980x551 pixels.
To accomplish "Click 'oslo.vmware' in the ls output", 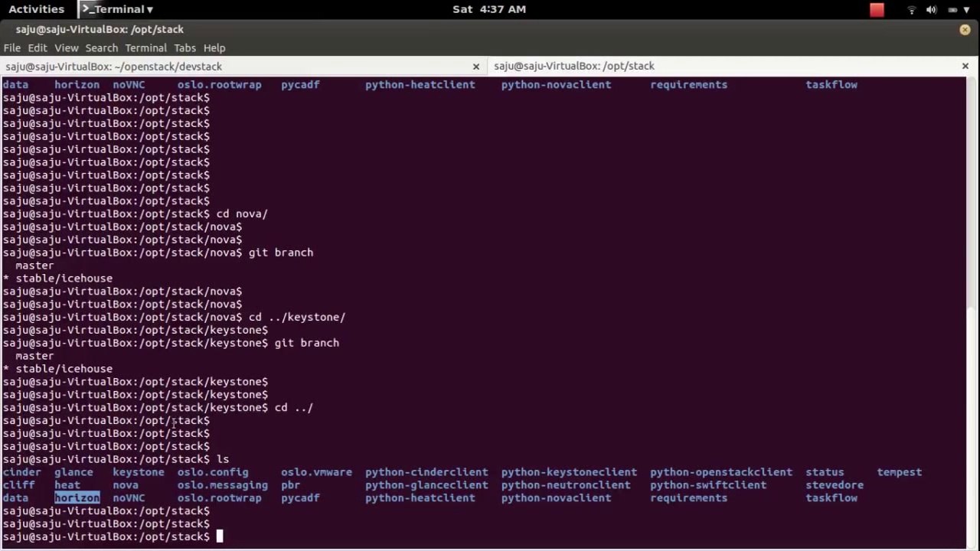I will click(316, 472).
